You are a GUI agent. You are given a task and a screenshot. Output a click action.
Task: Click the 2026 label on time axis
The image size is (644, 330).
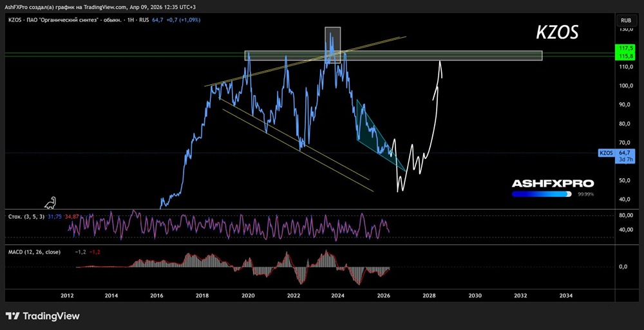(384, 295)
